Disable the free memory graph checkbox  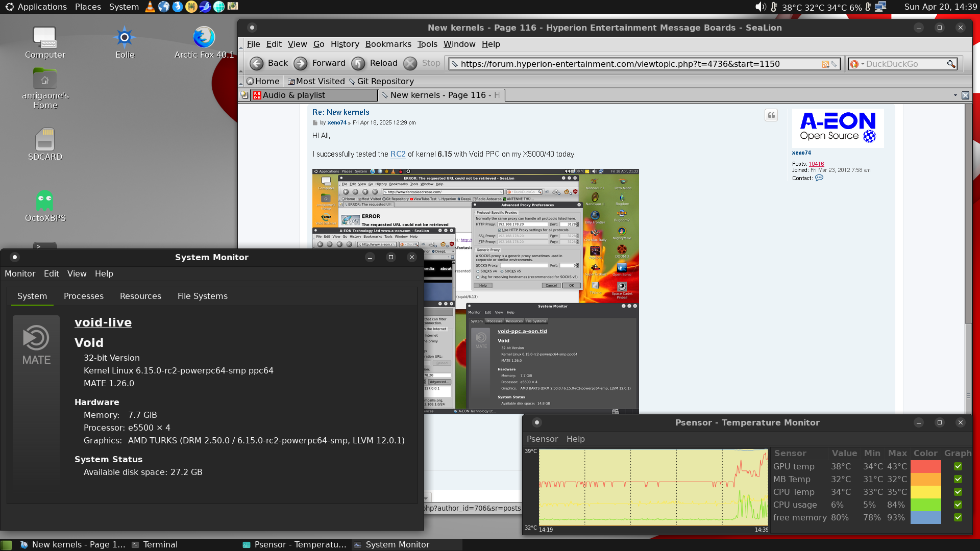[958, 517]
